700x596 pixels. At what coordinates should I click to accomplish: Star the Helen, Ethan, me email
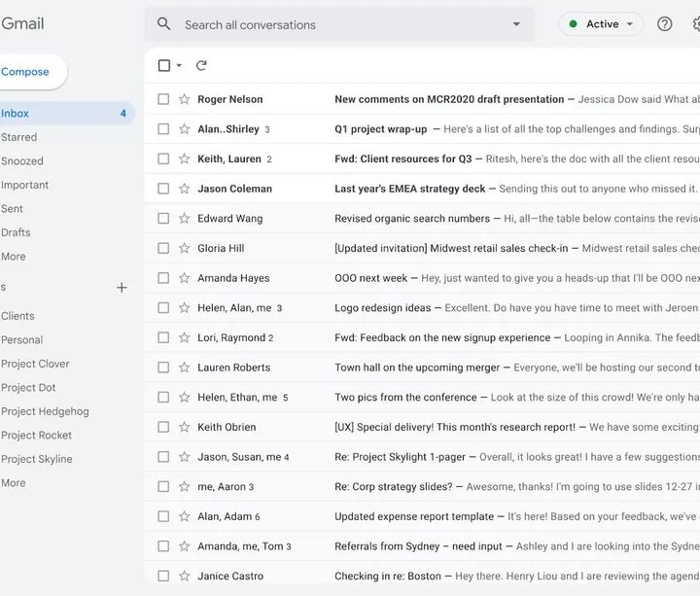(185, 398)
